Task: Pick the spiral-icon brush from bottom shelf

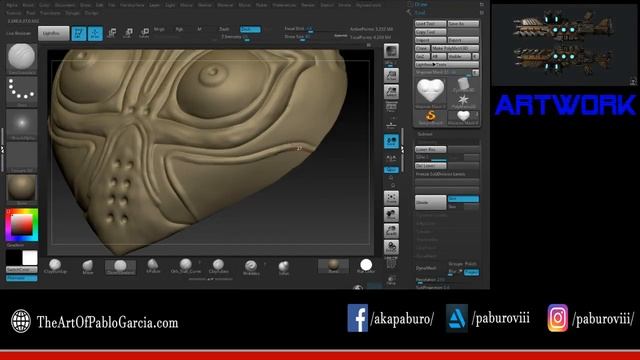Action: (251, 266)
